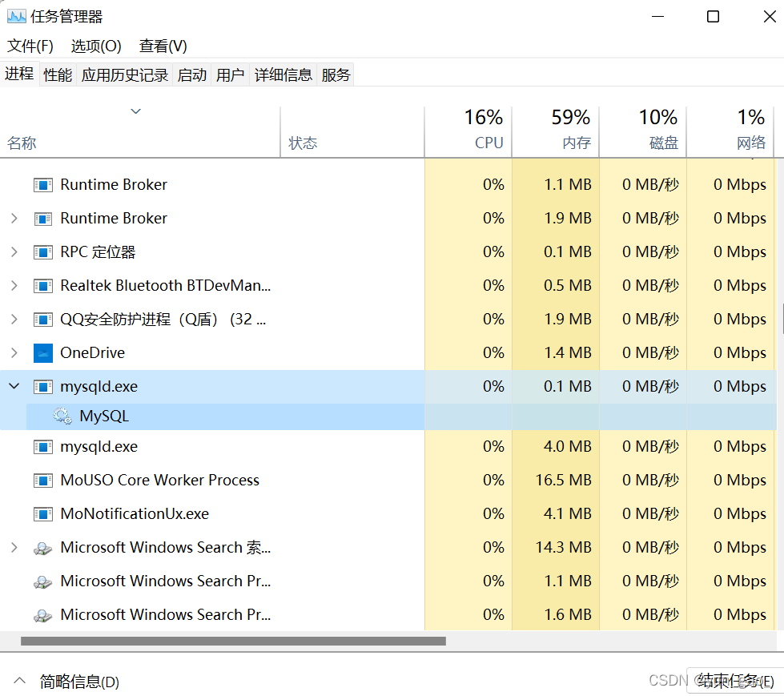Click the 简略信息(D) link
Image resolution: width=784 pixels, height=696 pixels.
[79, 682]
